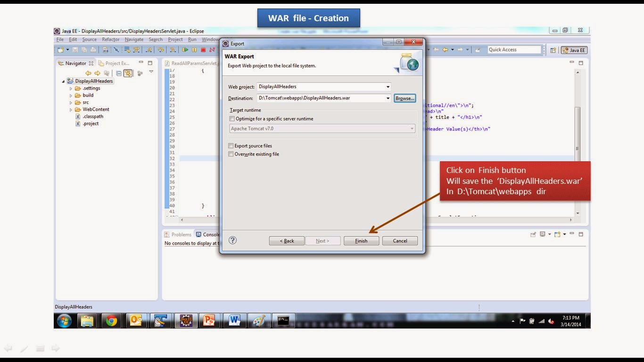644x362 pixels.
Task: Enable Overwrite existing file
Action: coord(231,154)
